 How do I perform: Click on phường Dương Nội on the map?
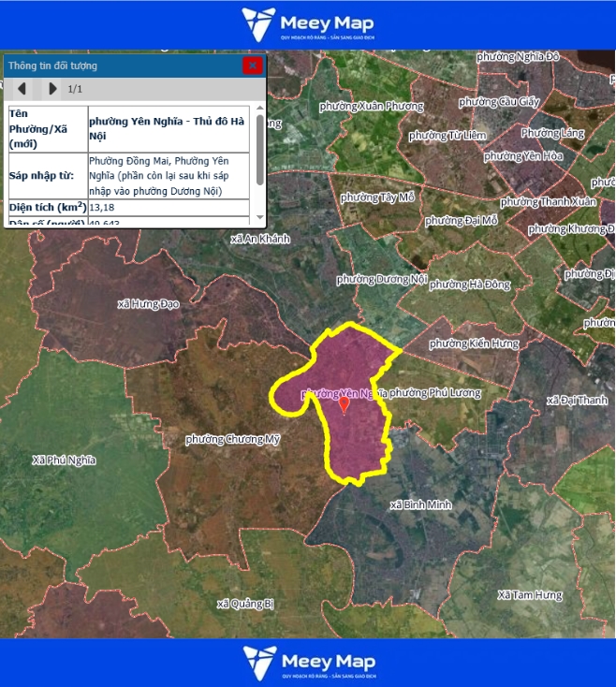coord(382,279)
